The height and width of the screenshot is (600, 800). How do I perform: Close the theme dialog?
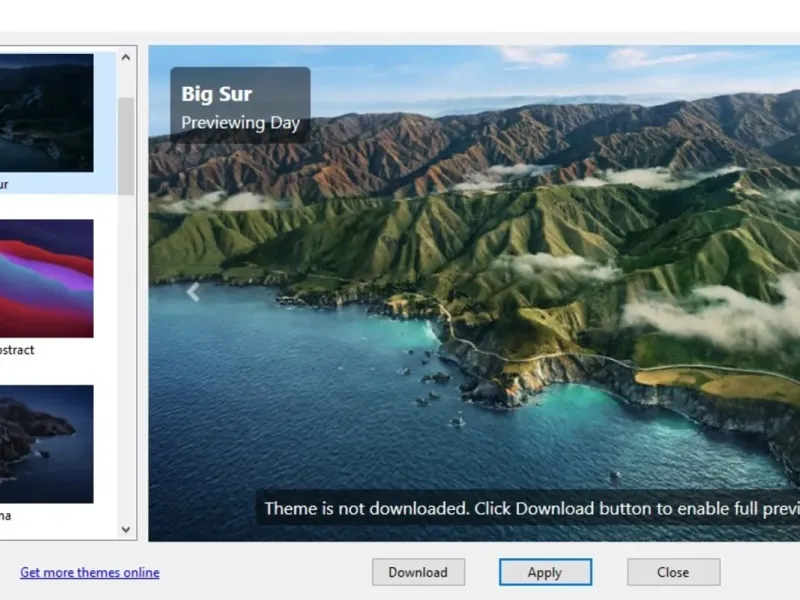(673, 572)
